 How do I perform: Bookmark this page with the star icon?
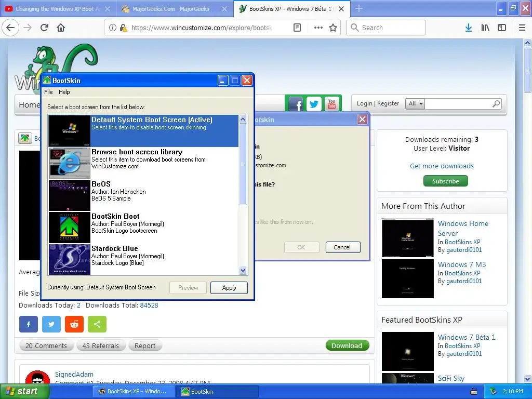[333, 28]
